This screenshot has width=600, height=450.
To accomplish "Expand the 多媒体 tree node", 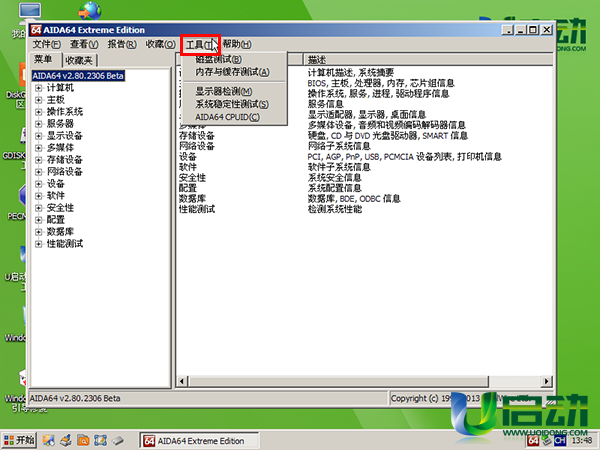I will [x=38, y=148].
